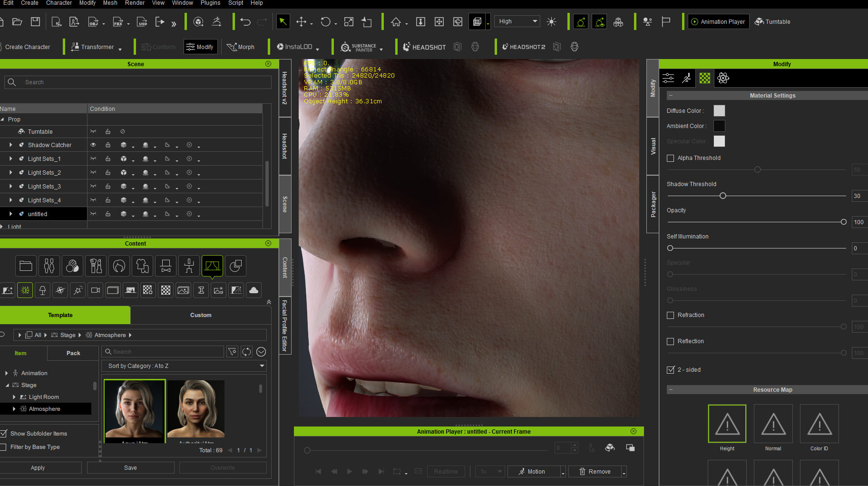Collapse the Material Settings section

(x=671, y=96)
